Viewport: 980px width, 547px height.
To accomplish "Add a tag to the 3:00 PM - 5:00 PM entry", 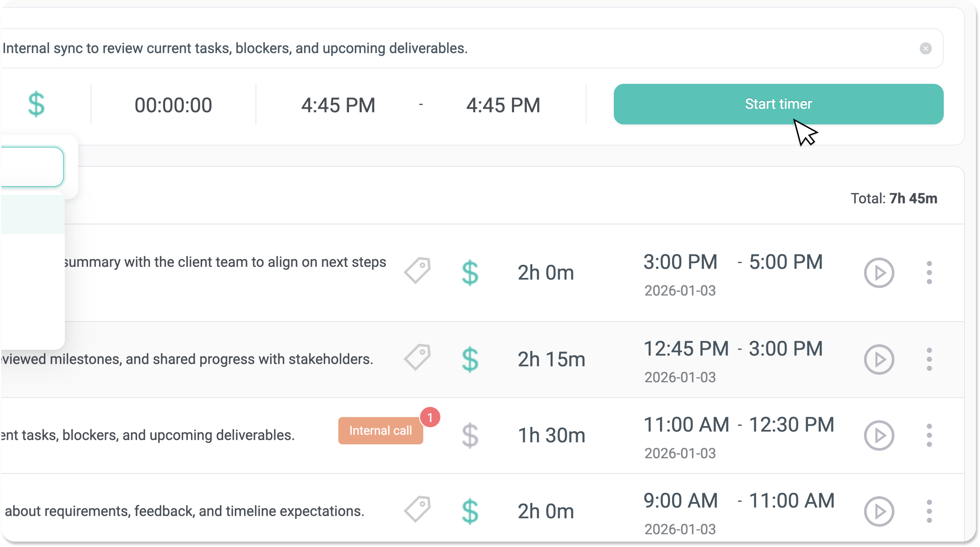I will click(x=417, y=270).
